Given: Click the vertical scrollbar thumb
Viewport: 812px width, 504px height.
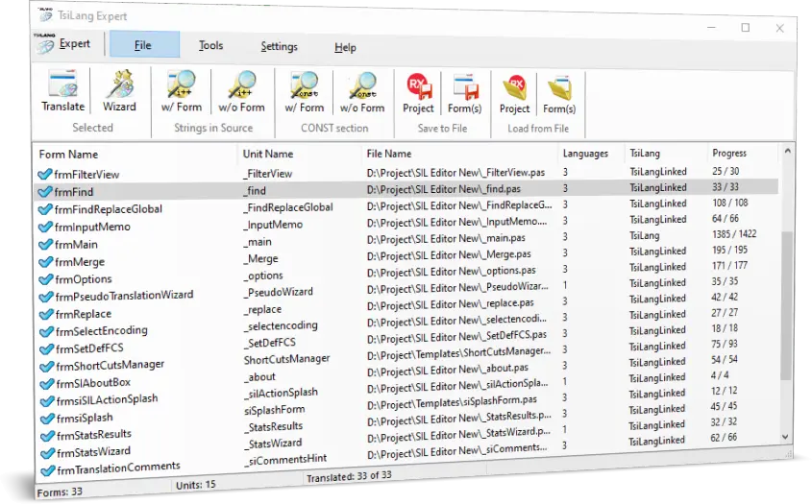Looking at the screenshot, I should (786, 305).
